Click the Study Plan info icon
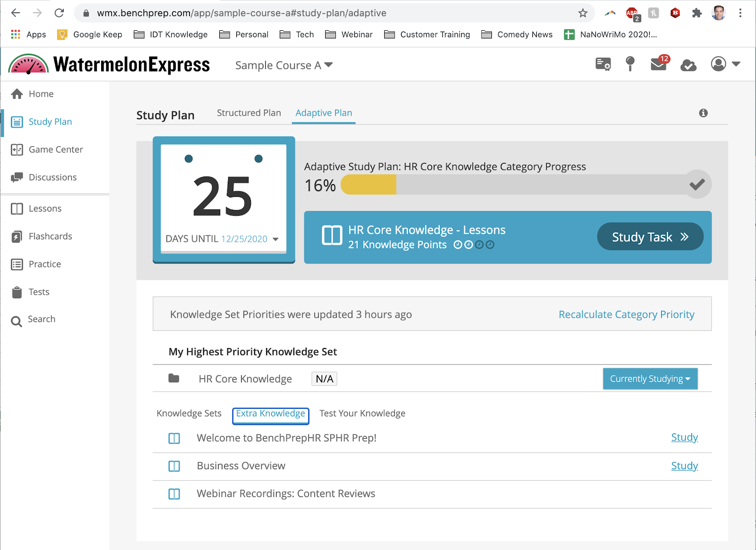The width and height of the screenshot is (756, 550). pyautogui.click(x=703, y=113)
